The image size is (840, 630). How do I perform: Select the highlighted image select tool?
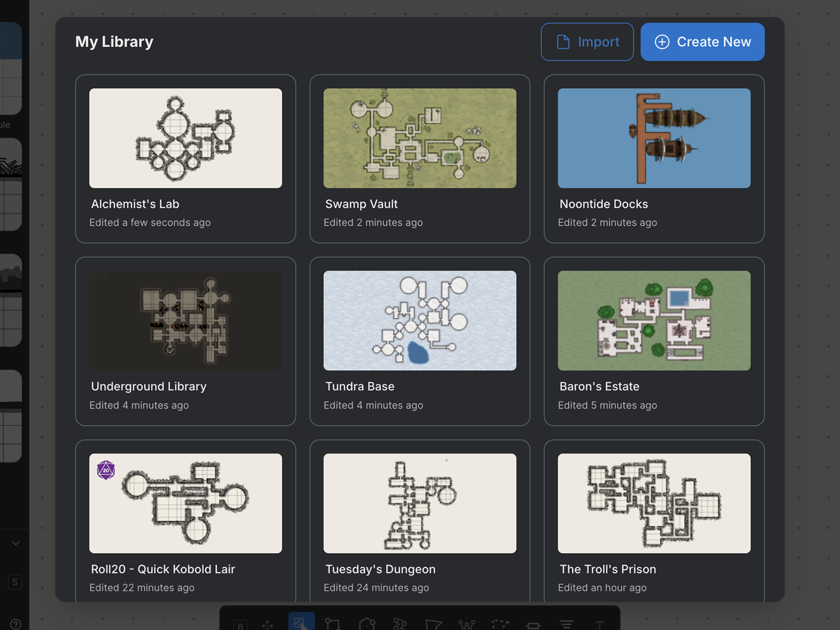coord(301,623)
